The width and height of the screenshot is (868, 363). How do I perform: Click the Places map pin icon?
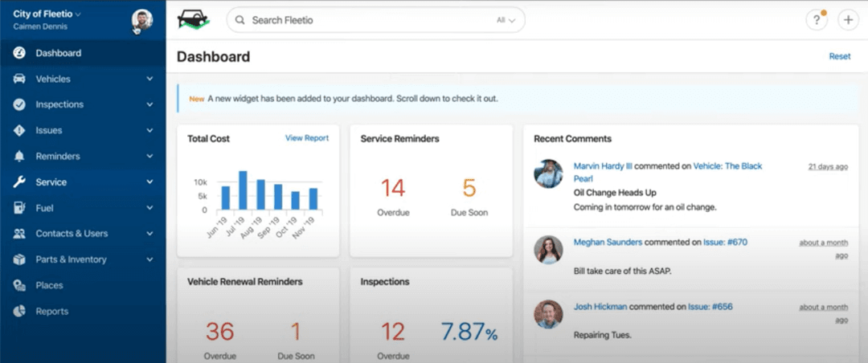19,286
